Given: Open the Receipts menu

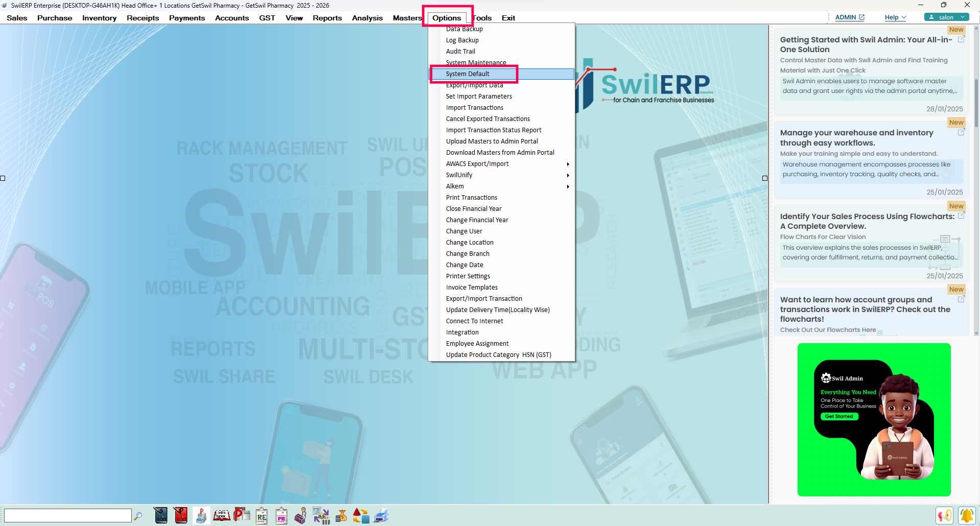Looking at the screenshot, I should coord(143,18).
